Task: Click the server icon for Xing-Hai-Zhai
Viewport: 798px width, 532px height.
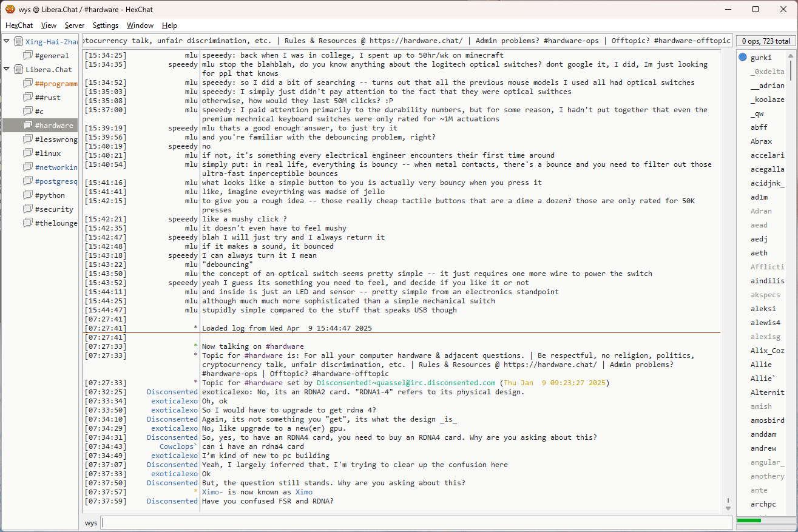Action: pos(18,42)
